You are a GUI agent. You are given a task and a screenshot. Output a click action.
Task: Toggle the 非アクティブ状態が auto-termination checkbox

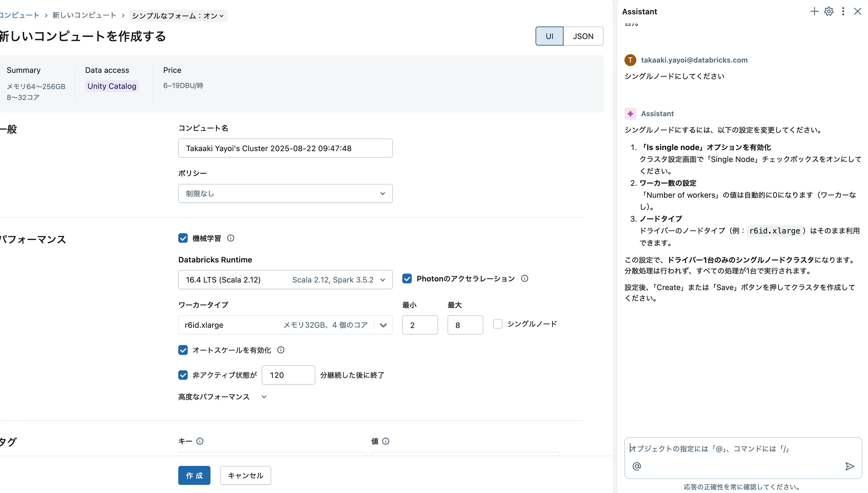[x=183, y=375]
